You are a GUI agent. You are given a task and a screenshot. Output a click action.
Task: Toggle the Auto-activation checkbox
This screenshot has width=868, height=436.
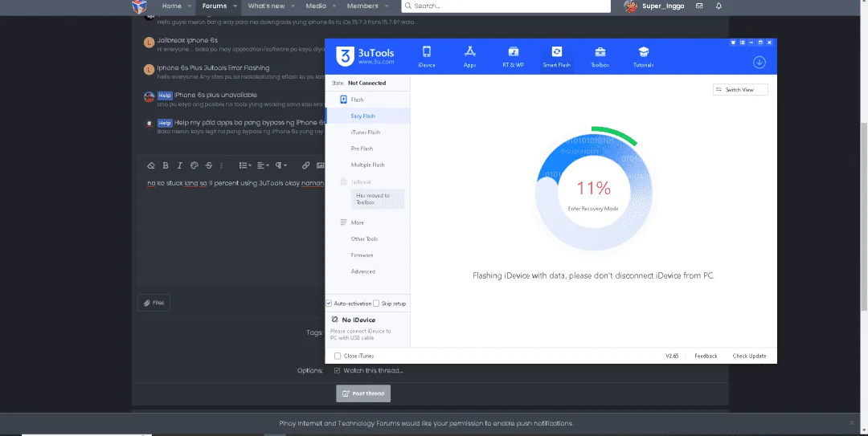click(x=329, y=304)
